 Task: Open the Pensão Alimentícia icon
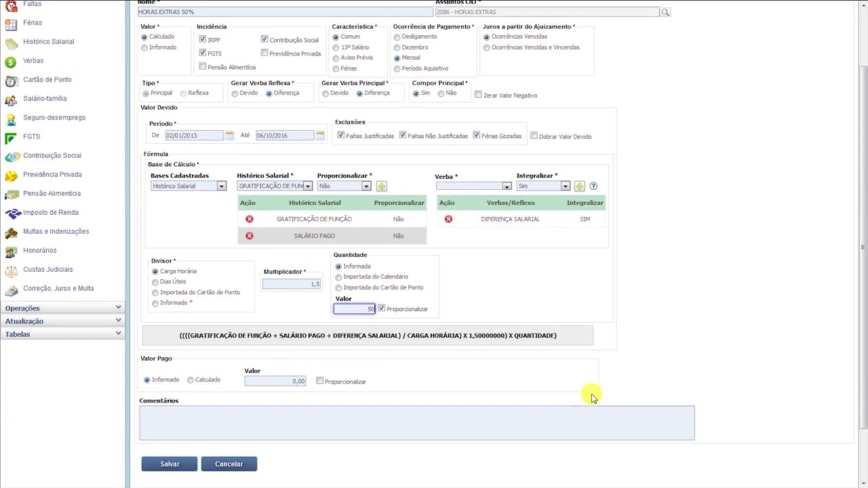click(11, 195)
